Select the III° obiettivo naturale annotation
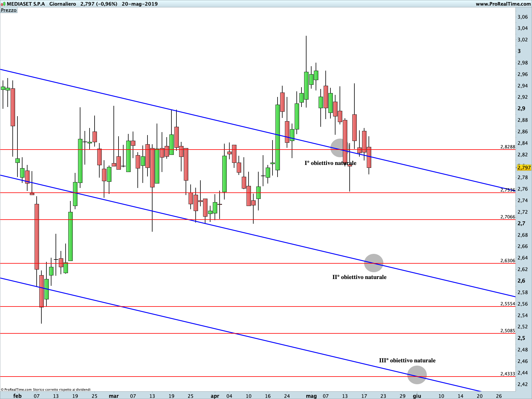The height and width of the screenshot is (399, 532). point(407,360)
